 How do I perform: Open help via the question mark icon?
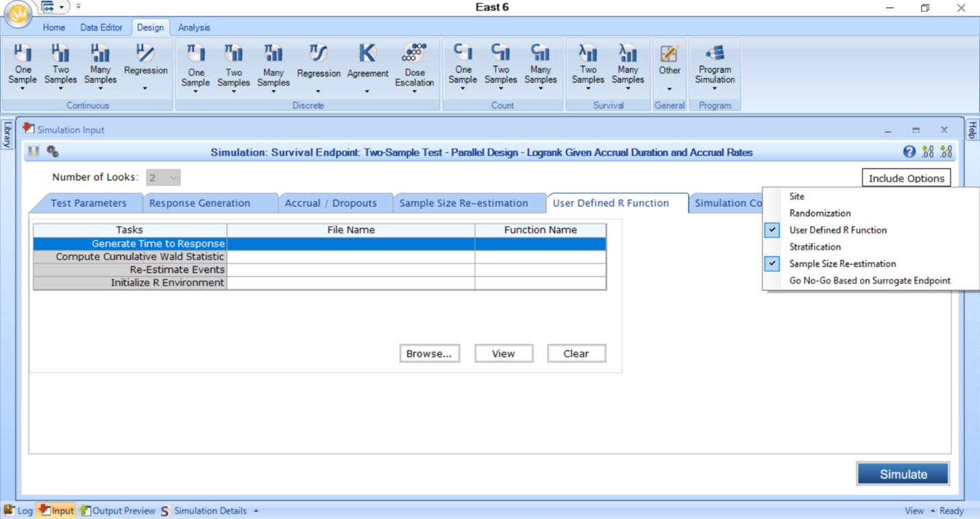point(909,151)
